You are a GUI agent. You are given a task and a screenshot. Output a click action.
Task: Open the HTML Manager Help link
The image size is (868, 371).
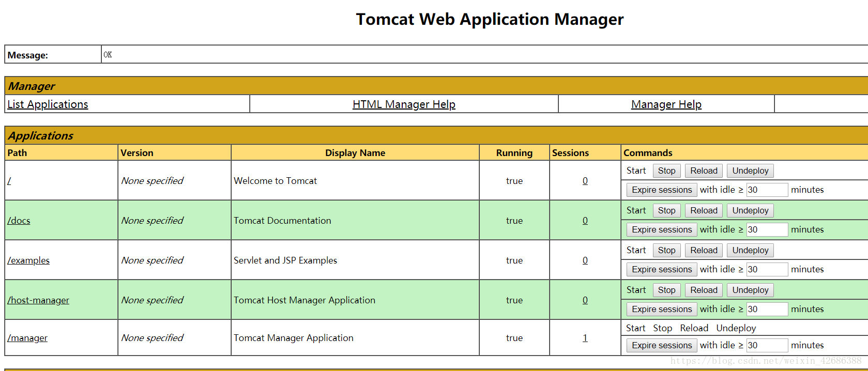click(404, 104)
